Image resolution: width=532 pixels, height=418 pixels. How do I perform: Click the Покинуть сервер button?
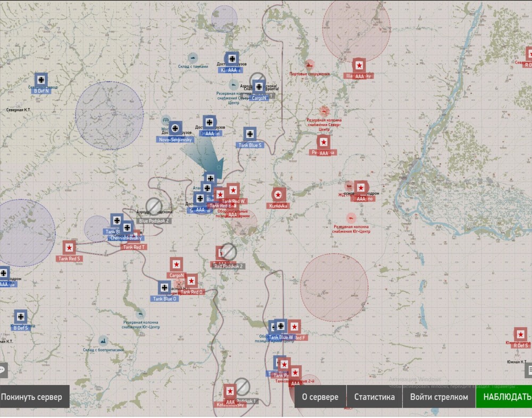click(x=34, y=397)
